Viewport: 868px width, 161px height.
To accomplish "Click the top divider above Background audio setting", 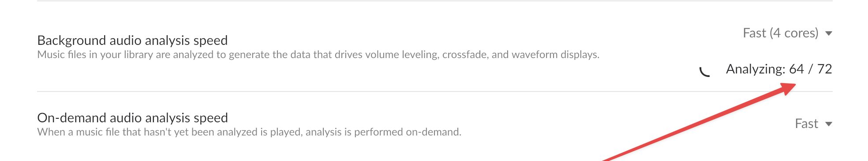I will (x=435, y=1).
